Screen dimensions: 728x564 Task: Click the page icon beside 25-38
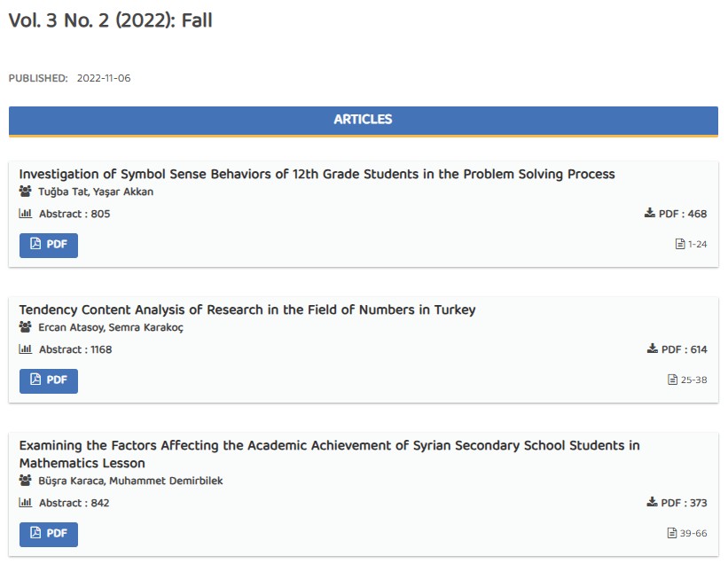point(672,380)
